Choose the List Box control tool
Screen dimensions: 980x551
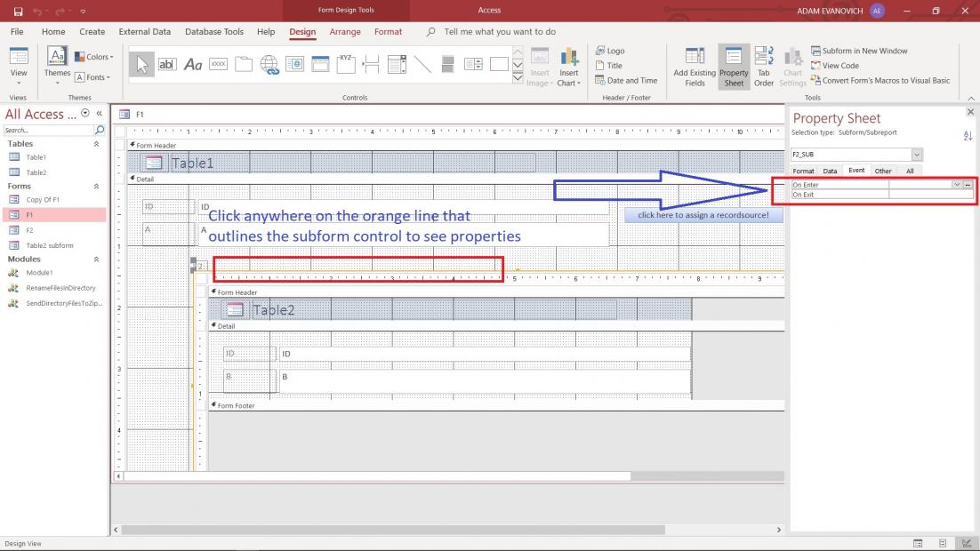473,64
